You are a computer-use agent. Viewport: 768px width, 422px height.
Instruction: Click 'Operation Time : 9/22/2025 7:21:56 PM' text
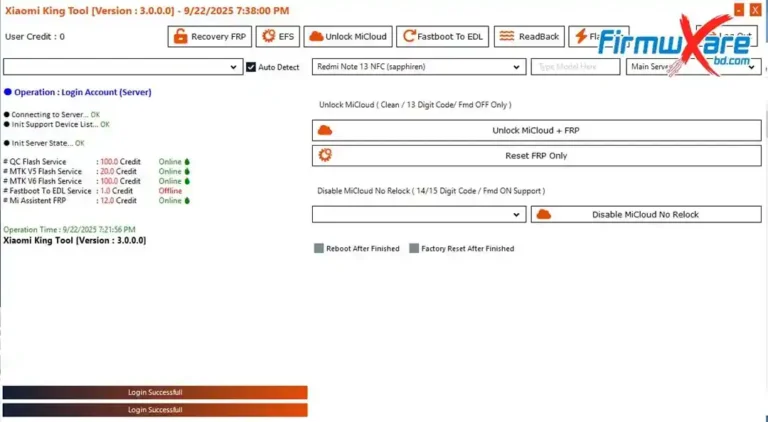[x=69, y=230]
